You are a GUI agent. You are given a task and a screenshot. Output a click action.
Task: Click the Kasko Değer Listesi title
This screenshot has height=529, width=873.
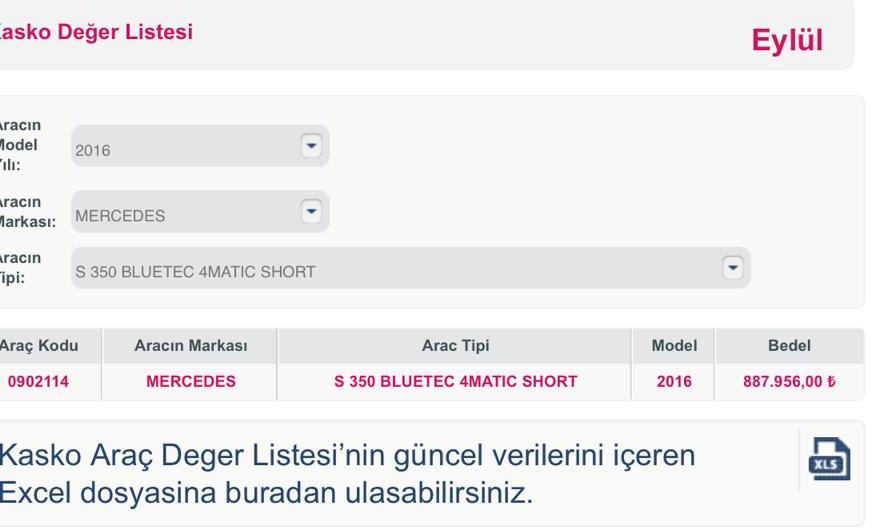click(x=95, y=32)
